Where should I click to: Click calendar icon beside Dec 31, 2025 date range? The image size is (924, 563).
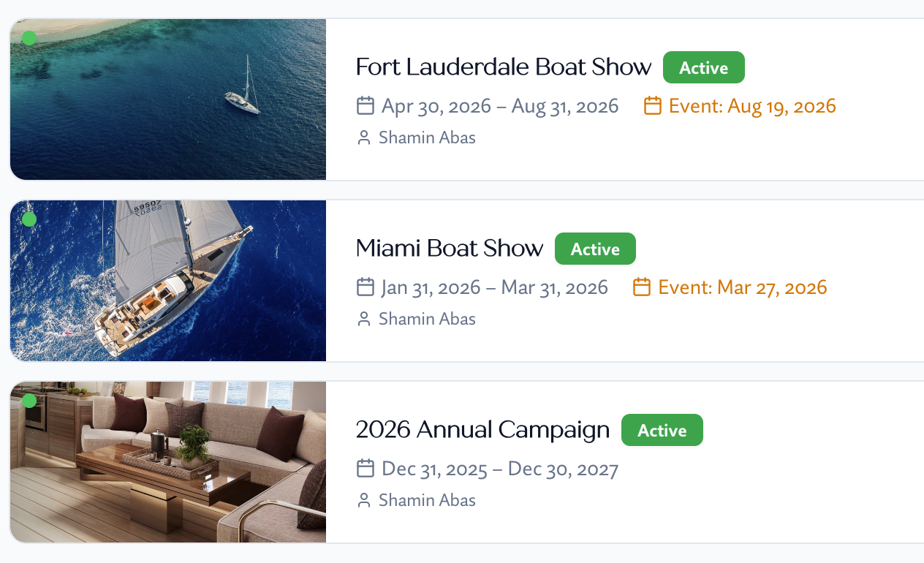tap(366, 469)
